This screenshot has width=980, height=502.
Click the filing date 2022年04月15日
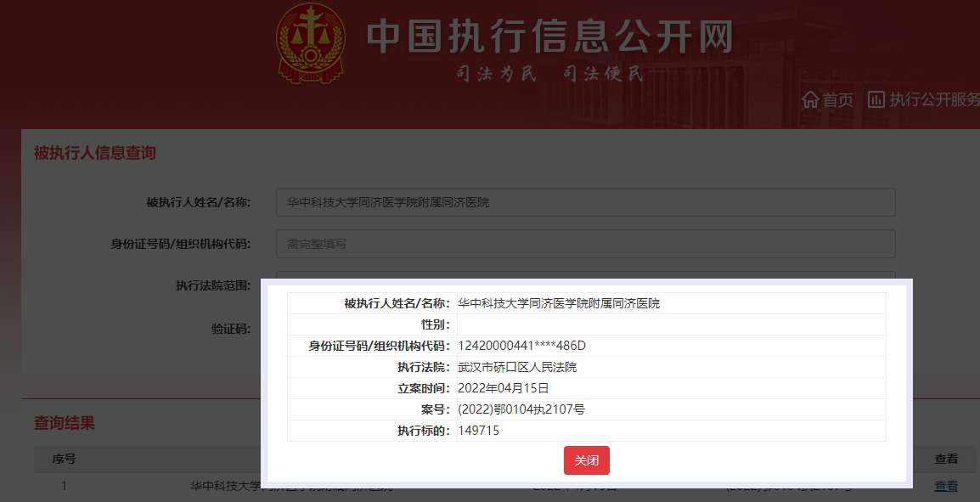[x=503, y=388]
